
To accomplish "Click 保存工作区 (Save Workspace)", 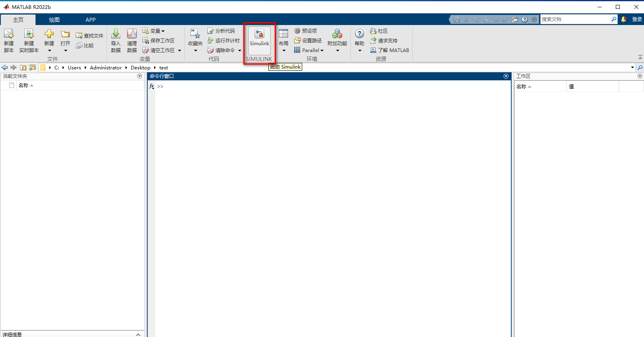I will (159, 41).
